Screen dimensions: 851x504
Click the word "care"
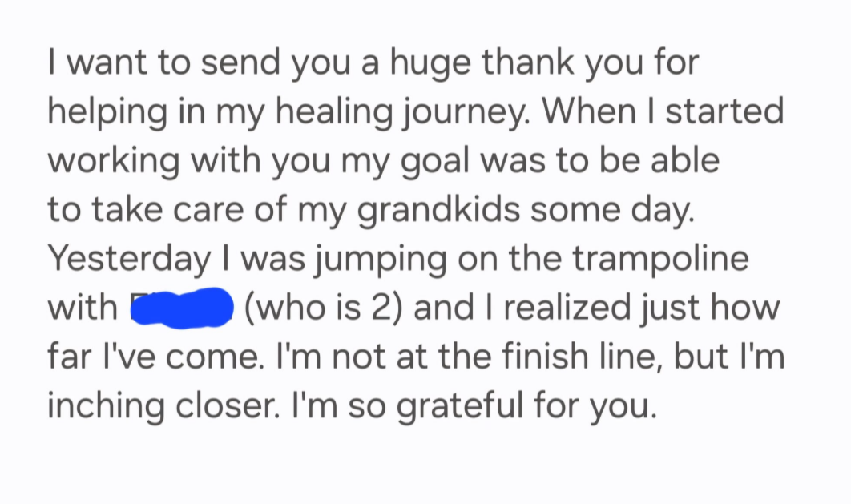tap(208, 209)
